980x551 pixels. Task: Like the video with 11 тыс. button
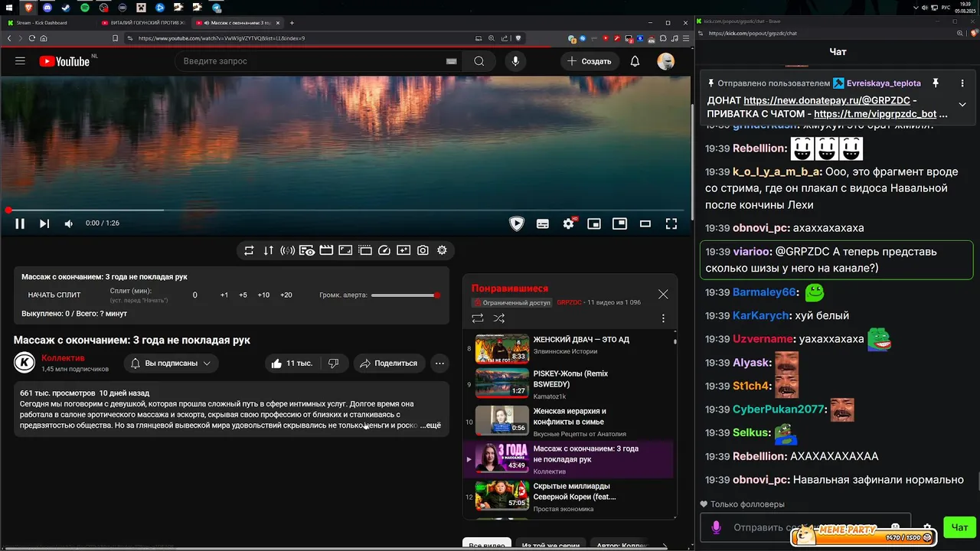coord(292,363)
